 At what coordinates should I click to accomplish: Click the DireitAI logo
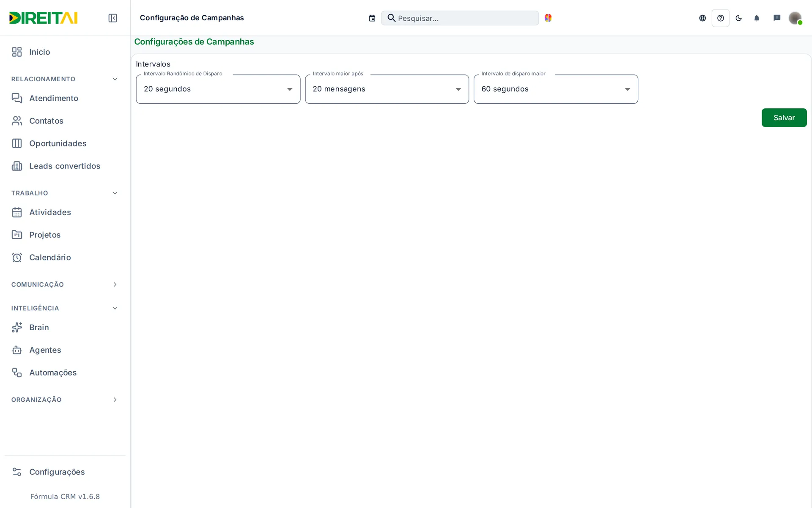pos(44,18)
